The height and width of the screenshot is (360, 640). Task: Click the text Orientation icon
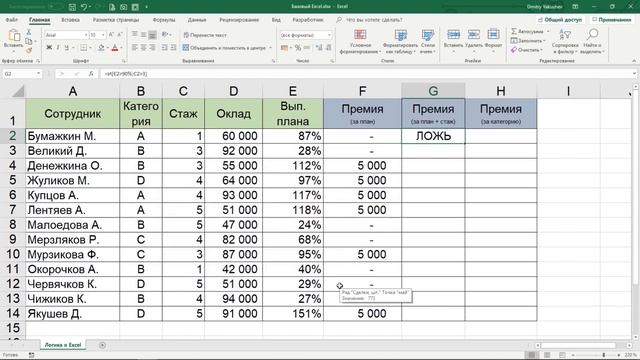click(165, 35)
